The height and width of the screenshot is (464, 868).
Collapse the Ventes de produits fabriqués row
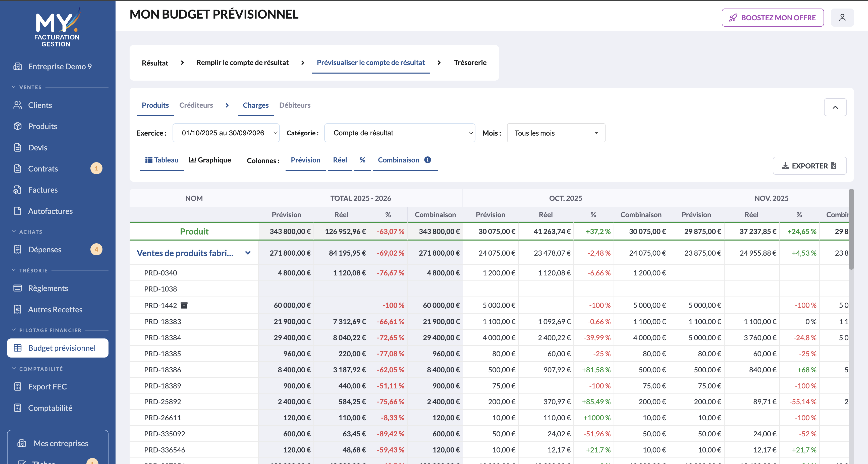(x=248, y=253)
